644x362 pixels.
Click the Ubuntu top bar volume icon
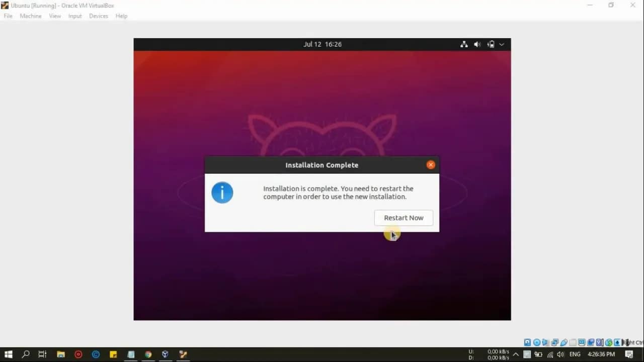pyautogui.click(x=477, y=44)
